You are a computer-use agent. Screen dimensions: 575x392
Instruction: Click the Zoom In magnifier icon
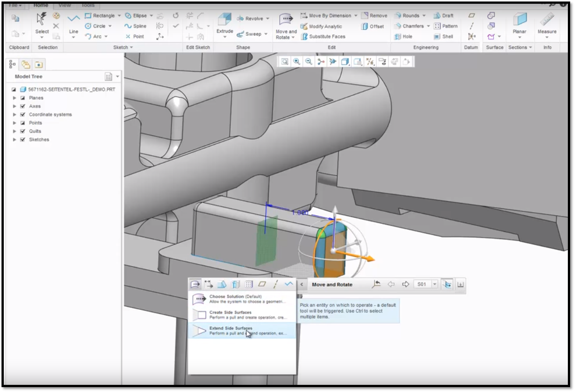297,62
